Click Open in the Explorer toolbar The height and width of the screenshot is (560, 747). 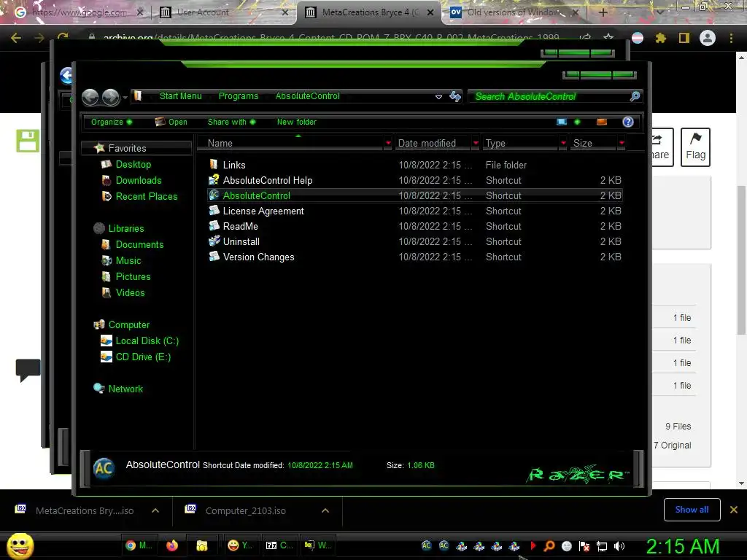[x=171, y=122]
